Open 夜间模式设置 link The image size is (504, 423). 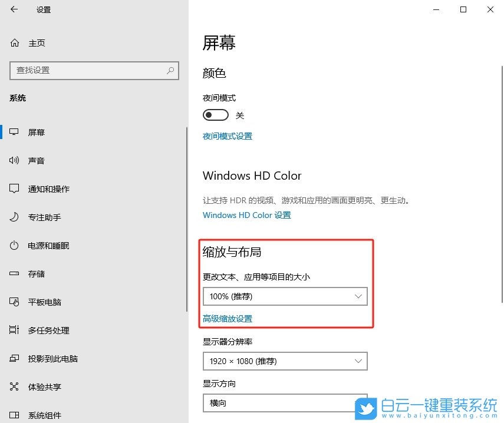coord(228,136)
